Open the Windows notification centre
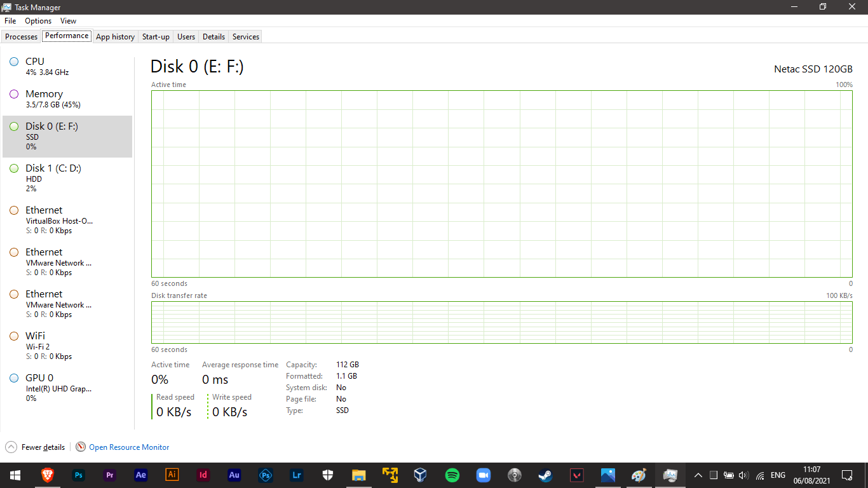868x488 pixels. coord(847,475)
